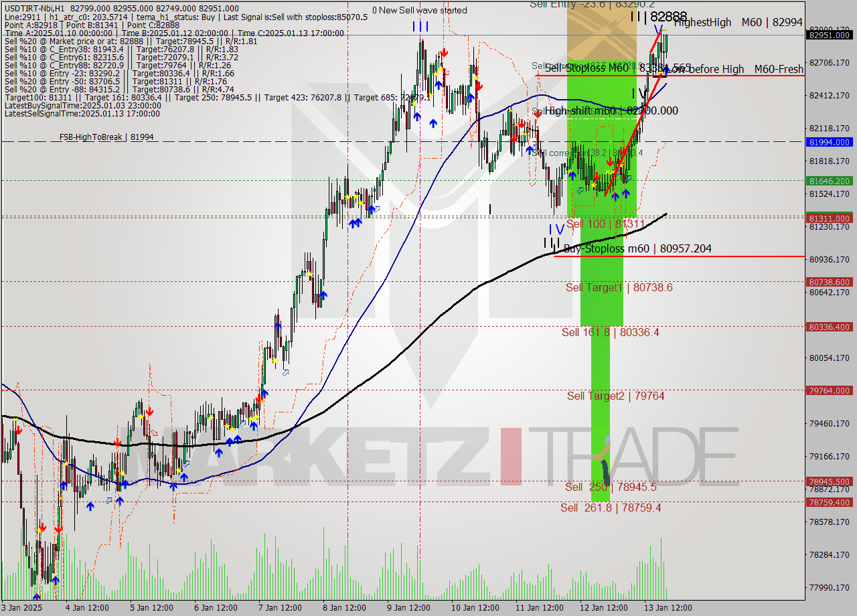Screen dimensions: 857x616
Task: Select the Sell Target2 | 79764 label
Action: click(x=616, y=396)
